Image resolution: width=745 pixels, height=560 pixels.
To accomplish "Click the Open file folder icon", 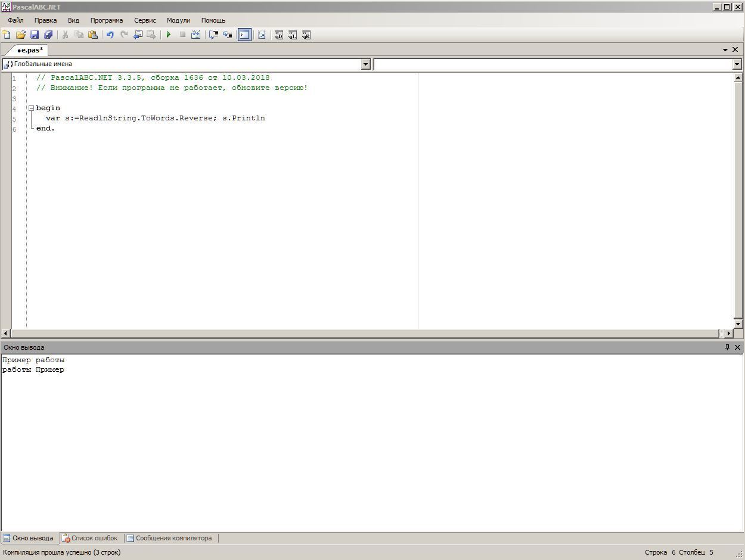I will tap(20, 35).
